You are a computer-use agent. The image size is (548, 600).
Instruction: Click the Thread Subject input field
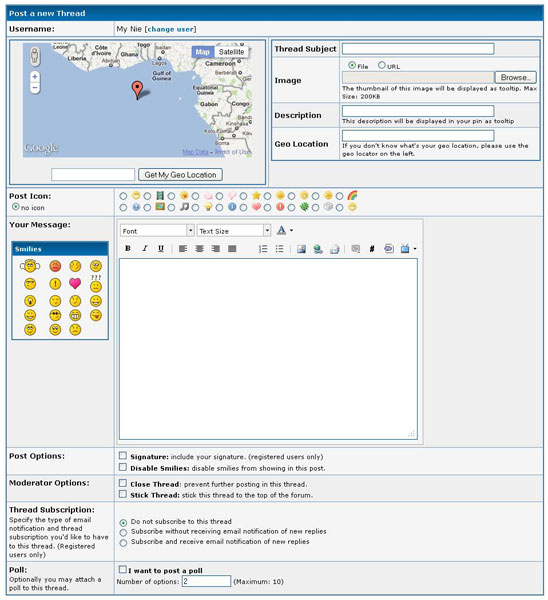click(418, 49)
